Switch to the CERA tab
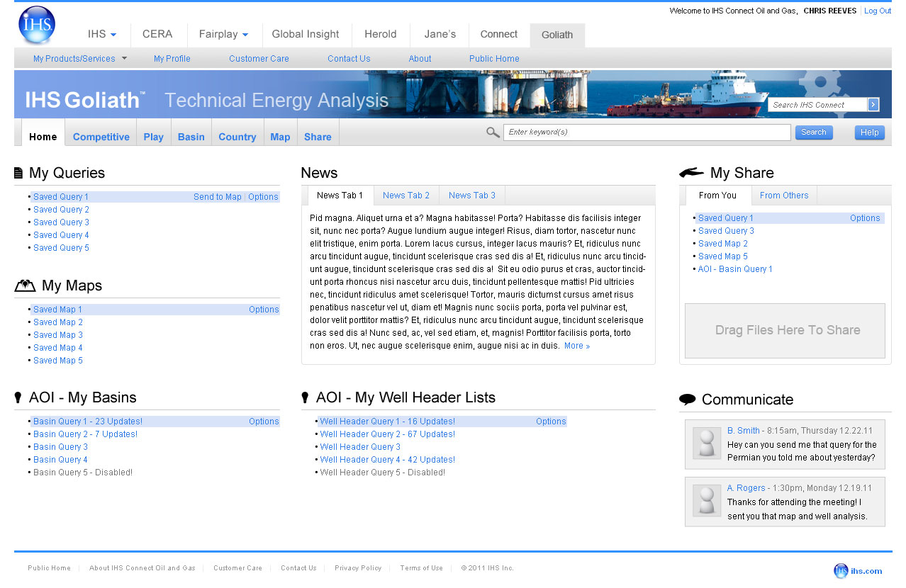The image size is (906, 588). (x=157, y=34)
